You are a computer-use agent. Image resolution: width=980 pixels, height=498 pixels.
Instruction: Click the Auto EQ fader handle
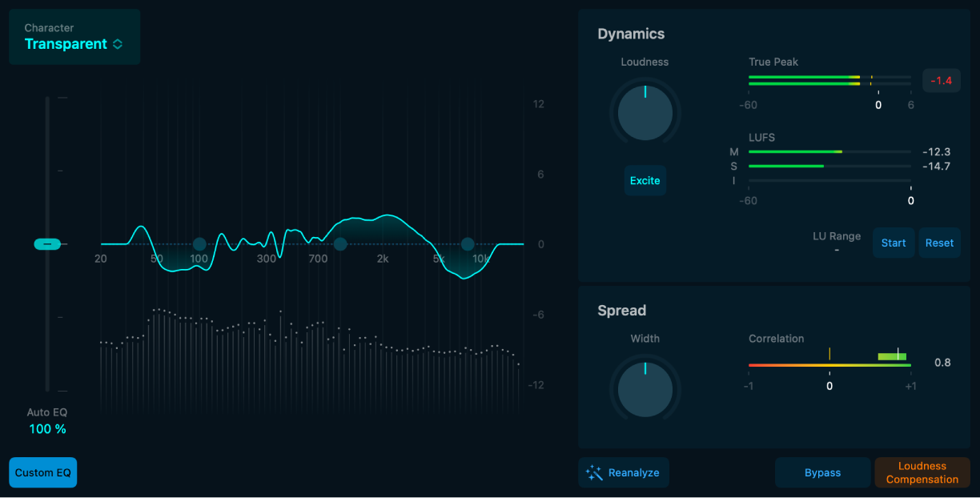48,243
